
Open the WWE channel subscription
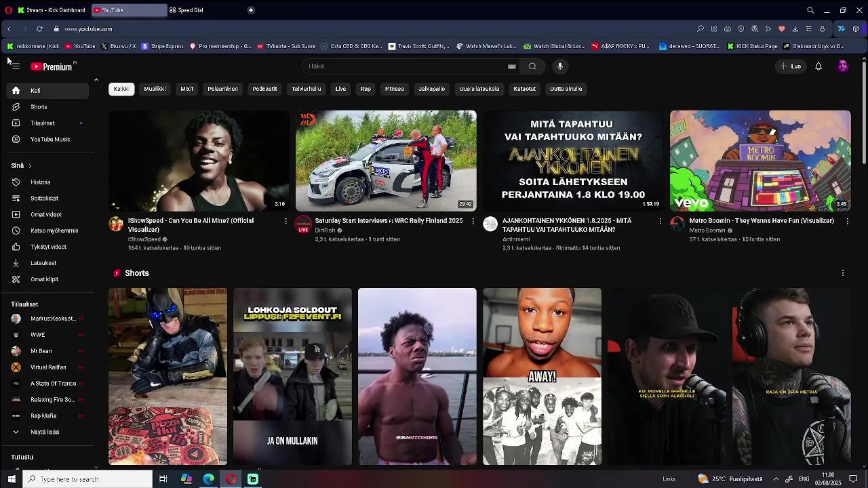[x=47, y=335]
